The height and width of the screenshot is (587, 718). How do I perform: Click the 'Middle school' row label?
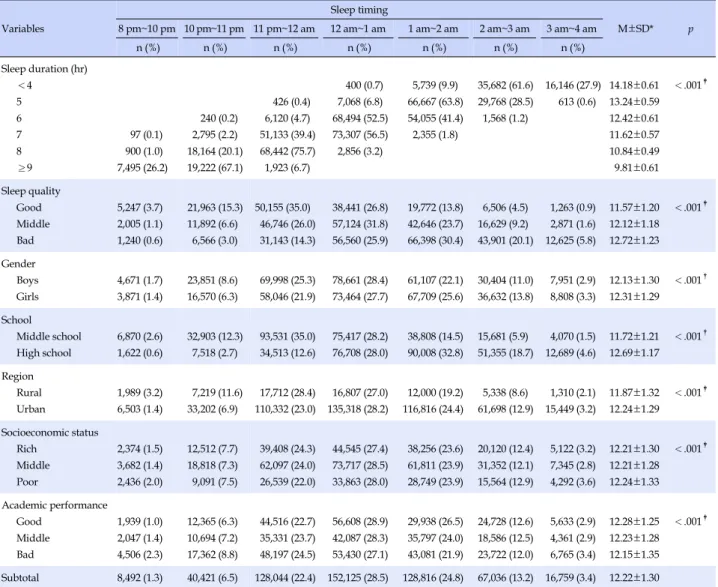tap(49, 337)
